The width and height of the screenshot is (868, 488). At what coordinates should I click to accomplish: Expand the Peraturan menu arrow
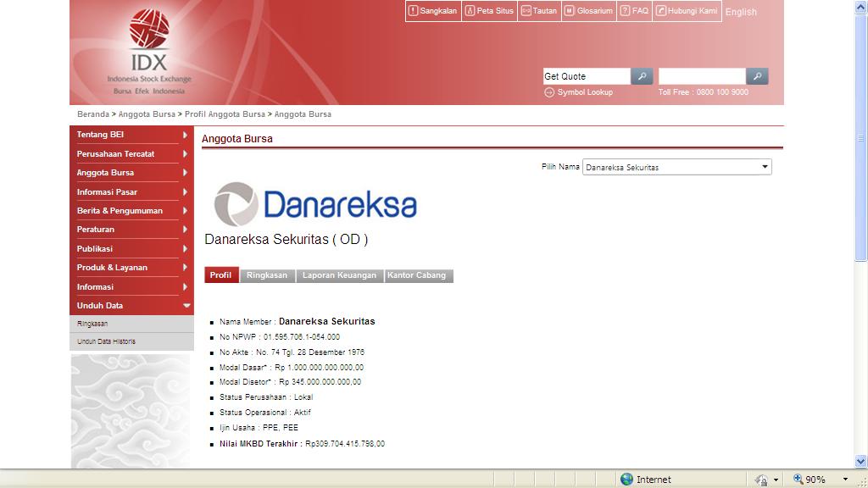pyautogui.click(x=185, y=229)
